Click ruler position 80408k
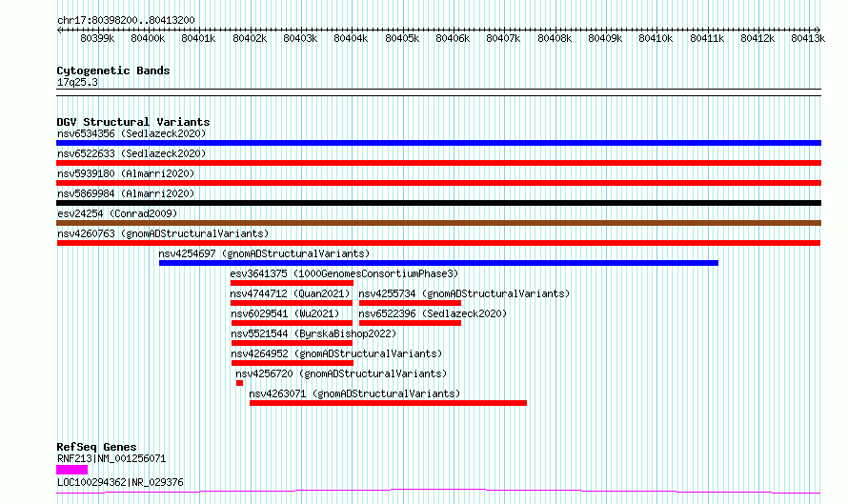Viewport: 848px width, 504px height. [x=555, y=38]
